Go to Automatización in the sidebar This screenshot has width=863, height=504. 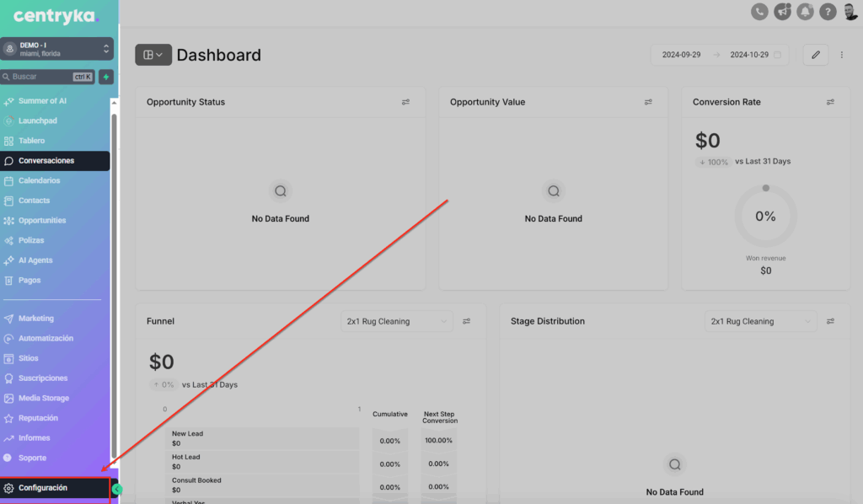click(x=46, y=339)
